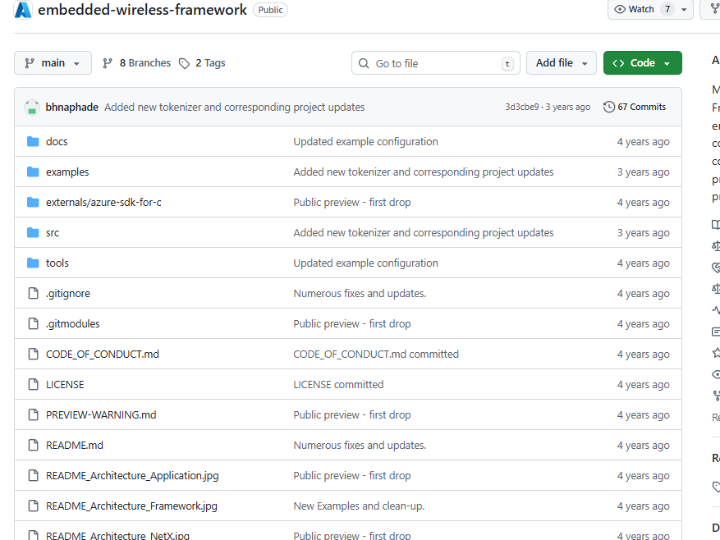Viewport: 720px width, 540px height.
Task: Click the tools folder icon
Action: 32,263
